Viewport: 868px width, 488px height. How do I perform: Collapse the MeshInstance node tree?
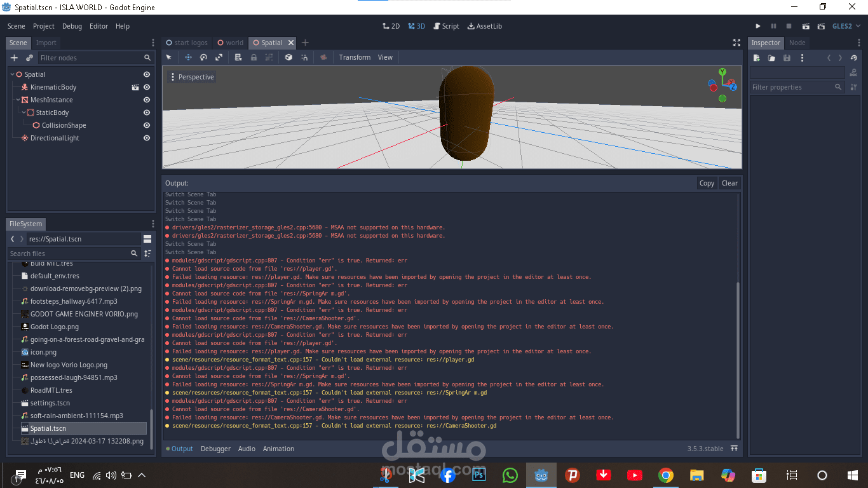click(18, 100)
